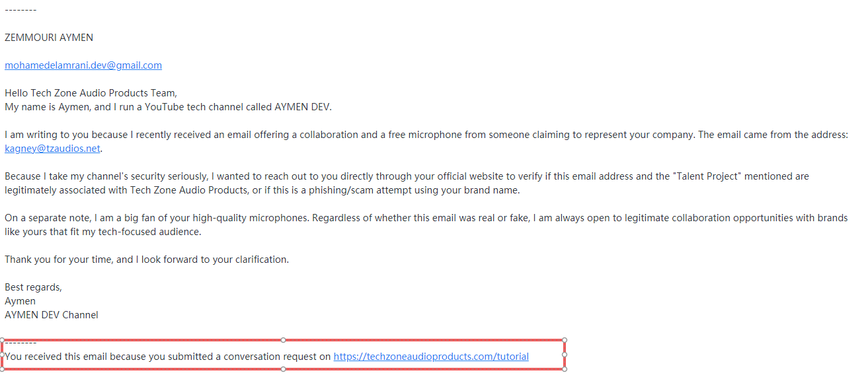Click the right-middle handle of the red selection box
The width and height of the screenshot is (868, 383).
tap(565, 355)
